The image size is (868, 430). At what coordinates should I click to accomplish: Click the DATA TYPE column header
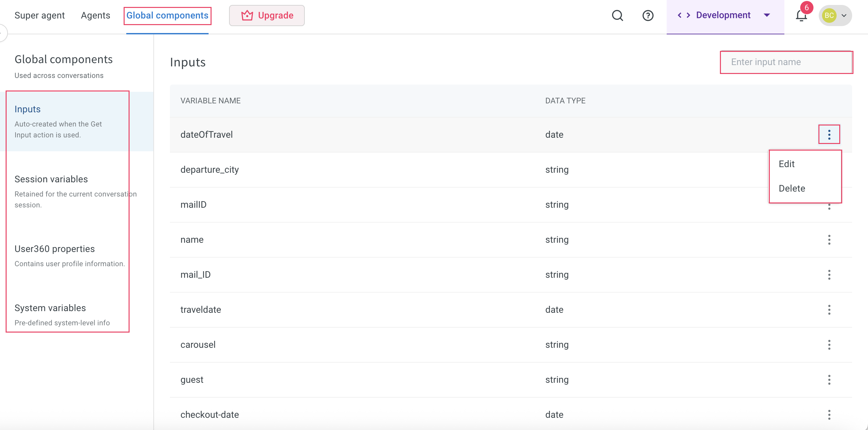pos(565,101)
